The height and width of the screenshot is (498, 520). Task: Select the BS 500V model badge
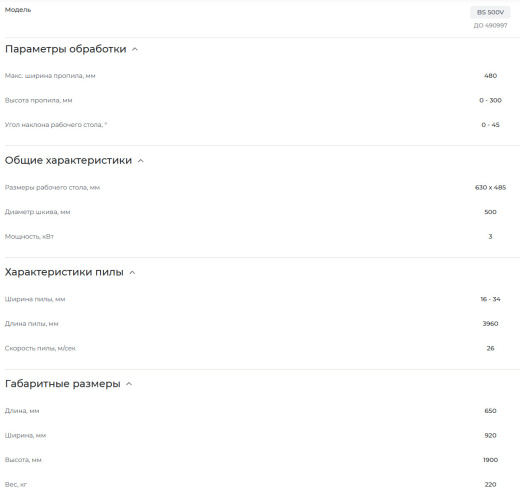pos(490,12)
